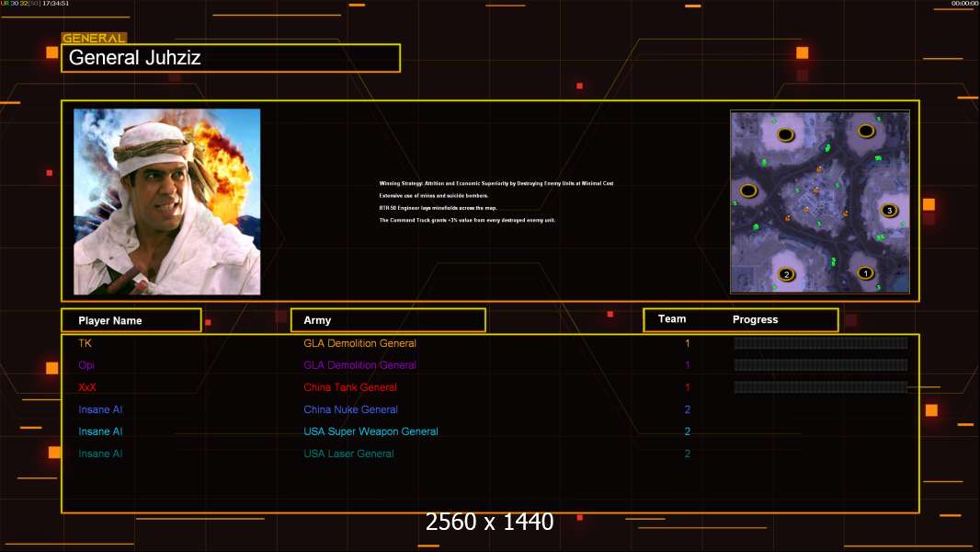This screenshot has height=552, width=980.
Task: Click China Tank General army text
Action: pyautogui.click(x=350, y=387)
